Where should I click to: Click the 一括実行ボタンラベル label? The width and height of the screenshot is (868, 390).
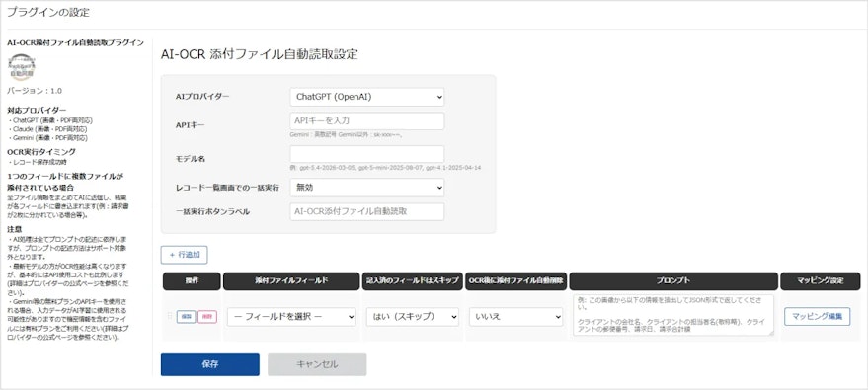point(212,212)
